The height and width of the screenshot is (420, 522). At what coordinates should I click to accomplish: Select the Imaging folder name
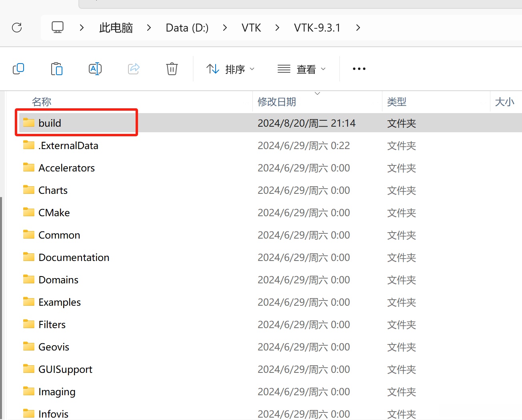tap(57, 392)
